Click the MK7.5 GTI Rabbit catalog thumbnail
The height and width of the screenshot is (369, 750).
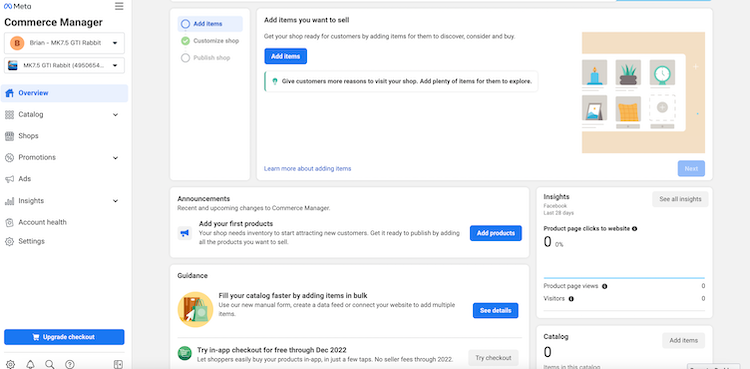pyautogui.click(x=13, y=66)
